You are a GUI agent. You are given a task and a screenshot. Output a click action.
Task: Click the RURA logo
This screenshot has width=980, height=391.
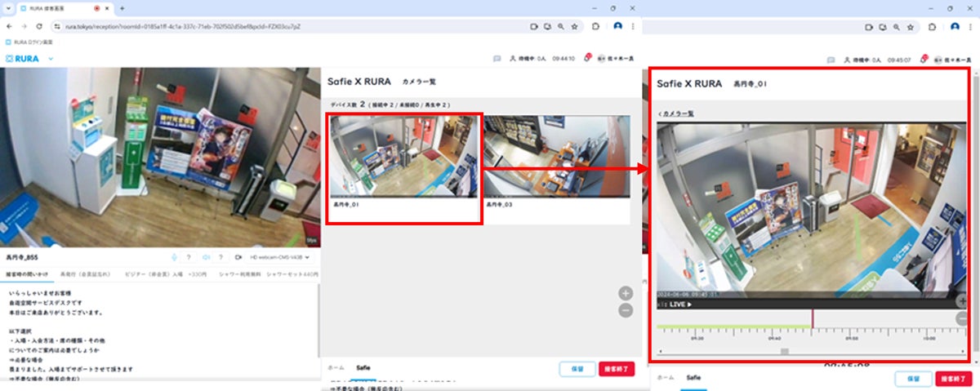click(21, 59)
